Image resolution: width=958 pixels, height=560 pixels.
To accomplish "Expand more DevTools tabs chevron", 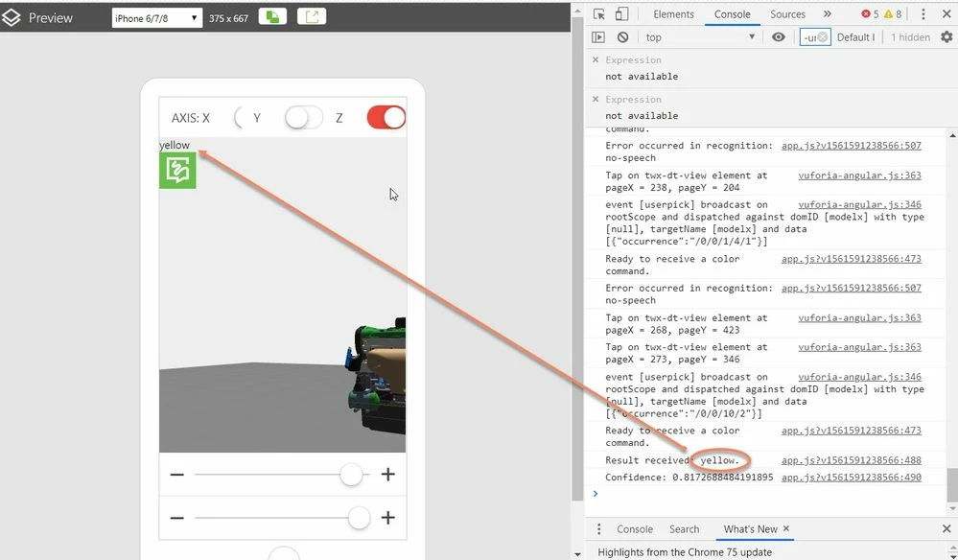I will pos(828,14).
